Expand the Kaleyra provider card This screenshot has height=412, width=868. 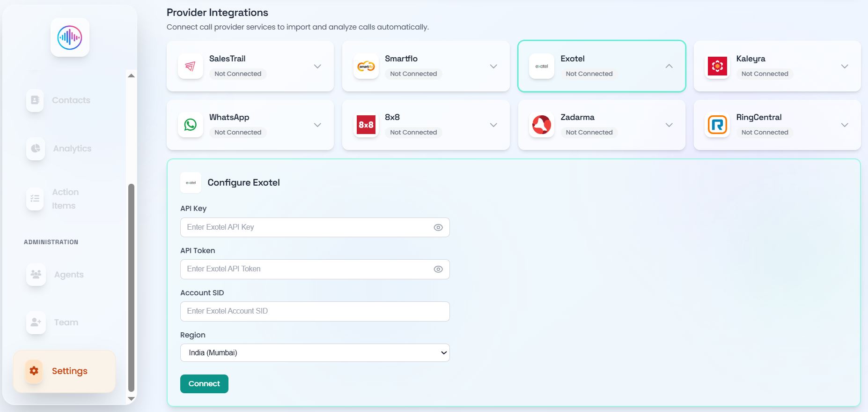coord(845,66)
